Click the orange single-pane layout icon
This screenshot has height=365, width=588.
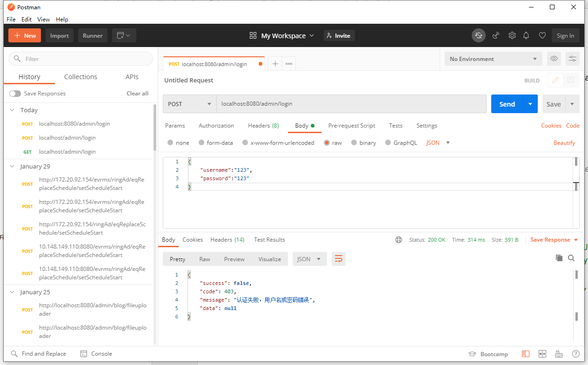point(525,354)
